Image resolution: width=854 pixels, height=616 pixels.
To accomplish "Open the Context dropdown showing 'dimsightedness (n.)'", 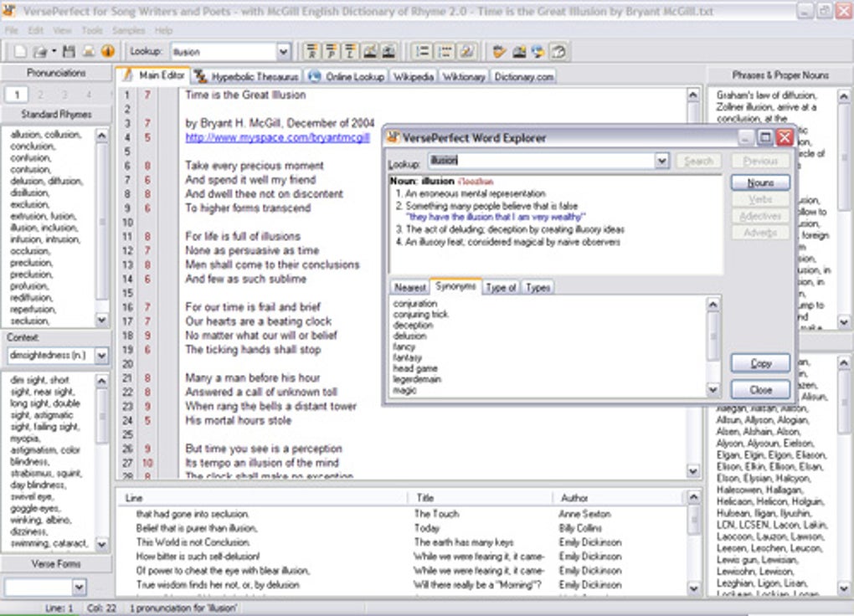I will tap(101, 355).
